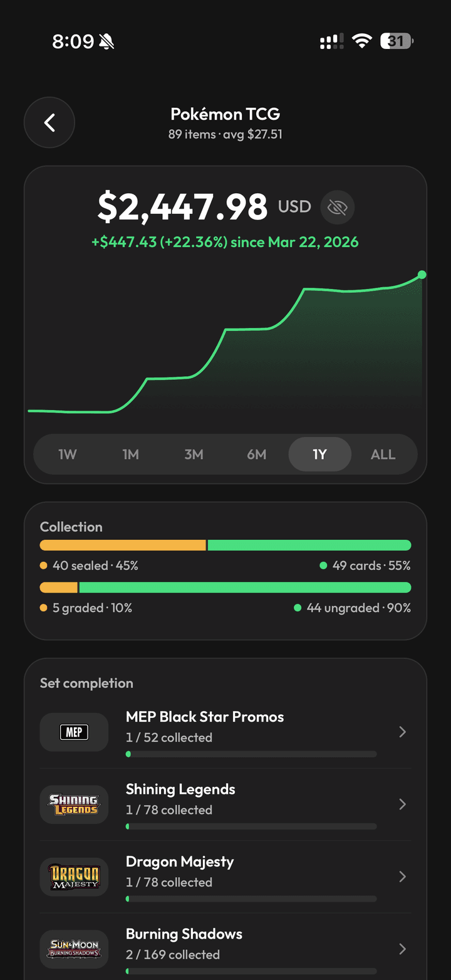Viewport: 451px width, 980px height.
Task: Tap the chart's latest value dot
Action: [x=422, y=275]
